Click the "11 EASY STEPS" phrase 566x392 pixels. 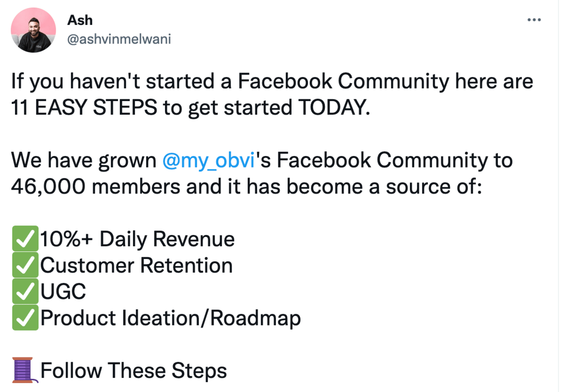pos(83,108)
